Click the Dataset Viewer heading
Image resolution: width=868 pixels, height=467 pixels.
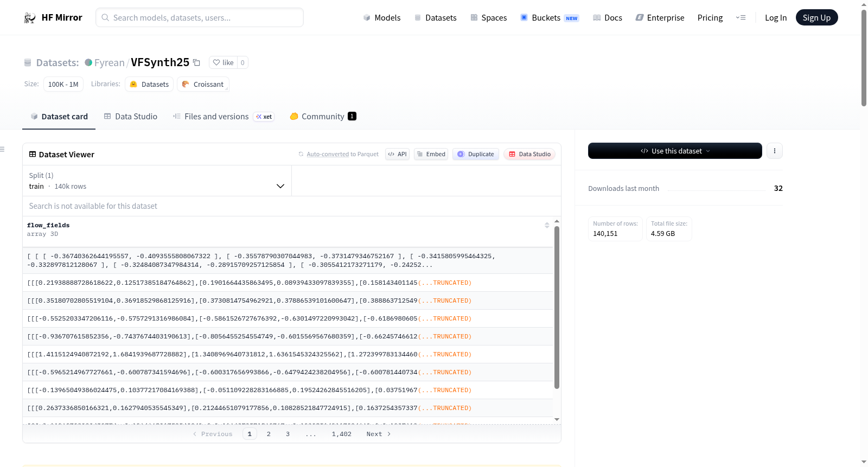click(67, 155)
